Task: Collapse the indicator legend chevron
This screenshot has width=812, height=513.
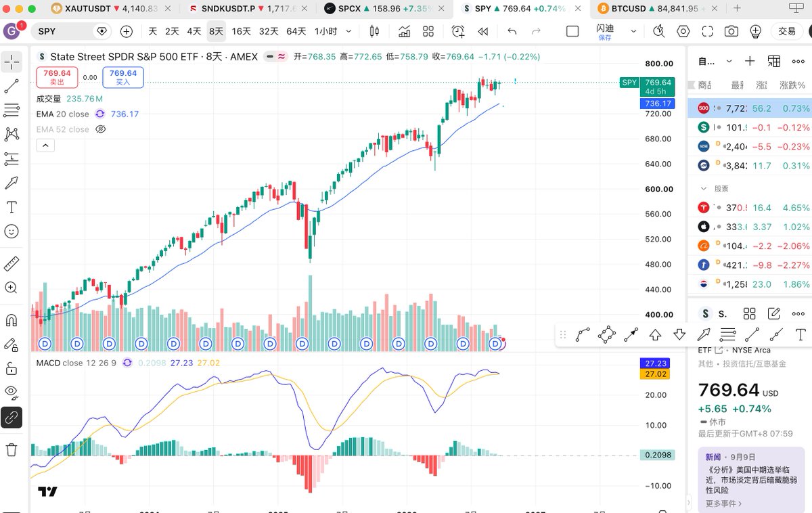Action: (x=45, y=145)
